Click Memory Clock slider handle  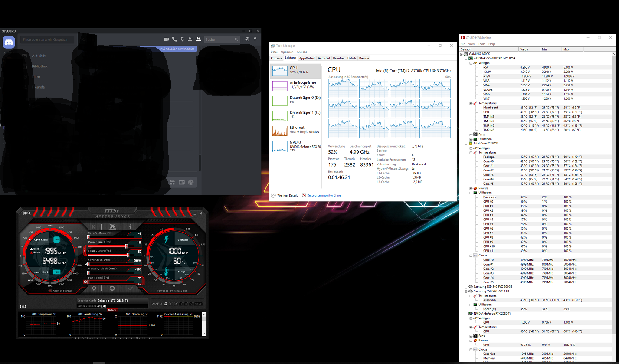coord(88,273)
